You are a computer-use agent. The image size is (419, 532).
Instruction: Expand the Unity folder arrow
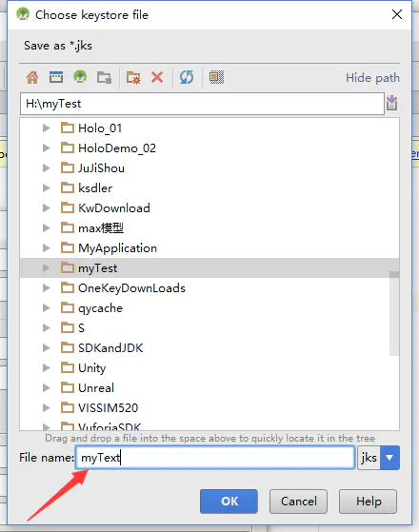click(x=46, y=367)
